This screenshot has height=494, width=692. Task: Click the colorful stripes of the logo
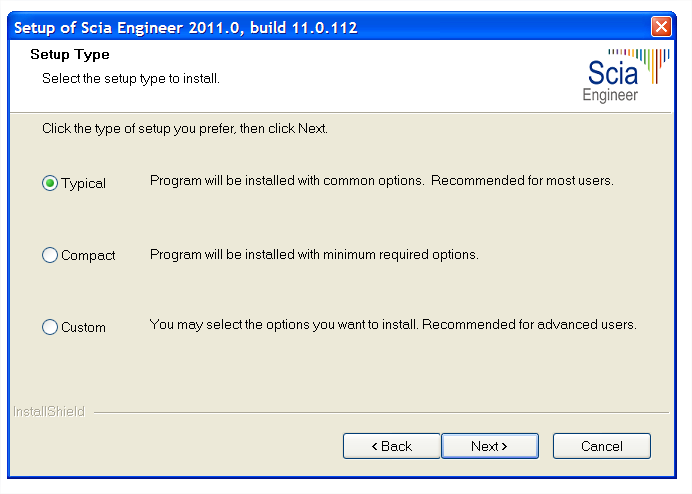pyautogui.click(x=639, y=65)
